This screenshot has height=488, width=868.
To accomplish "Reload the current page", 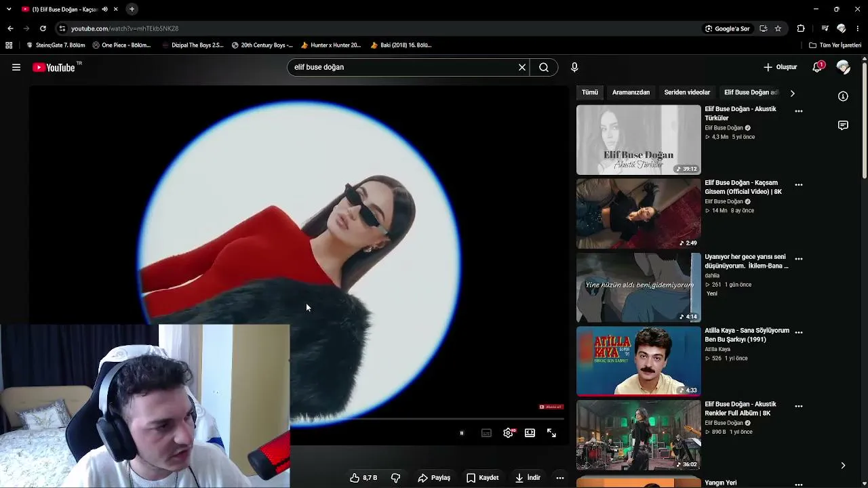I will tap(43, 28).
